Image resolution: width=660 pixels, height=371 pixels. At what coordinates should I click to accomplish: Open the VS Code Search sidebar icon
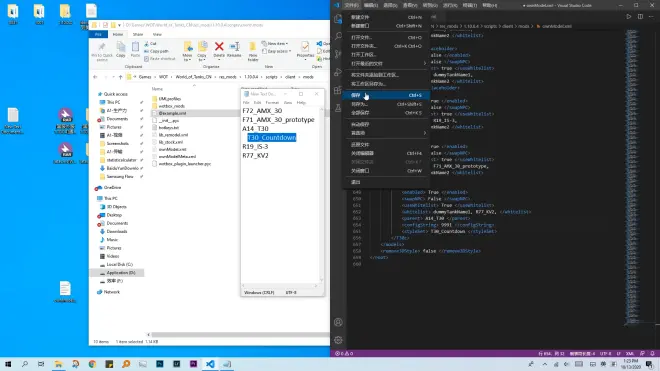tap(338, 37)
